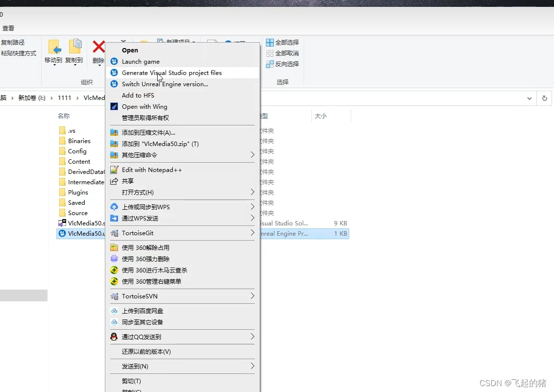Click the 名称 (Name) column header
The height and width of the screenshot is (392, 554).
[64, 116]
